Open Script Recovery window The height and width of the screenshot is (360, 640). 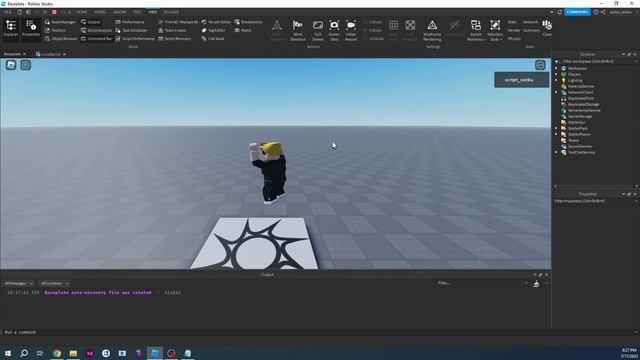click(175, 38)
